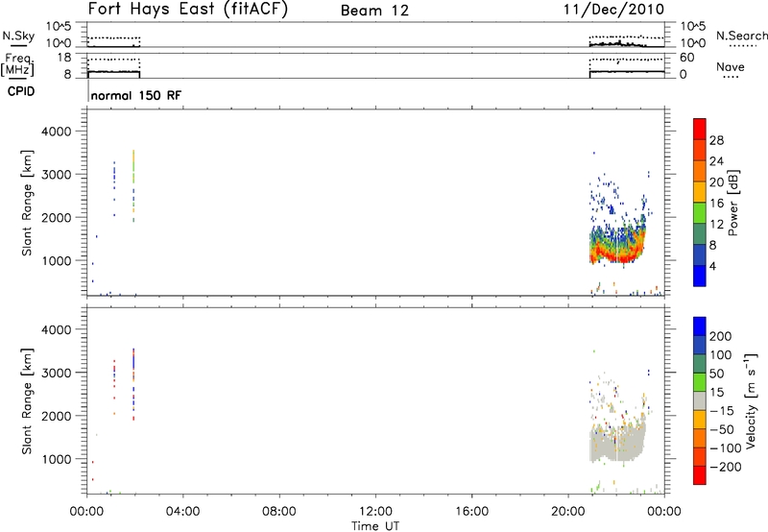The height and width of the screenshot is (532, 768).
Task: Click the '200' value on Velocity colorbar
Action: (721, 336)
